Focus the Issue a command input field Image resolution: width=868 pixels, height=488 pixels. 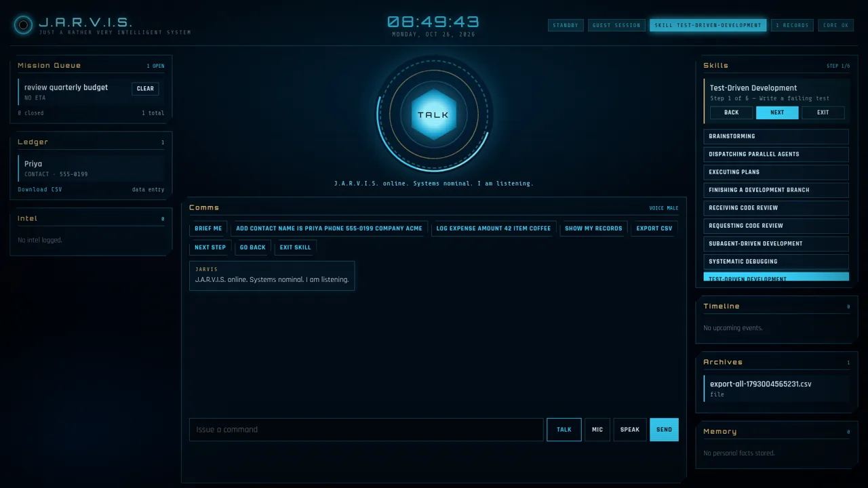click(366, 430)
